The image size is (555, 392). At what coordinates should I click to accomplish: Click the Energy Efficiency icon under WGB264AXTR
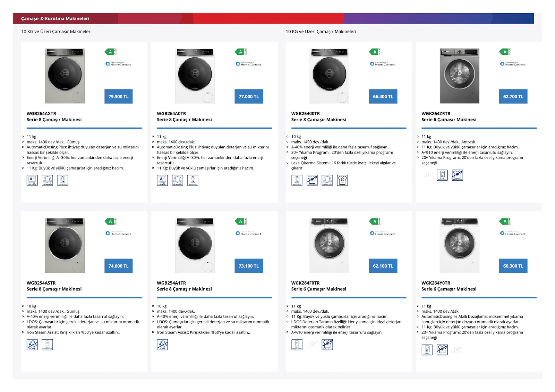coord(32,181)
